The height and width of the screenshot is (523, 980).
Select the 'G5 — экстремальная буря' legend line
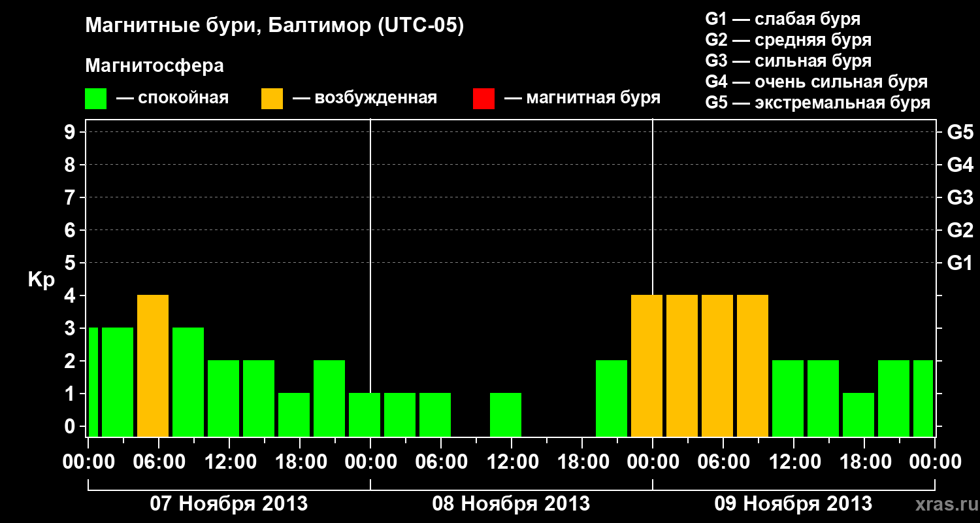pyautogui.click(x=817, y=103)
